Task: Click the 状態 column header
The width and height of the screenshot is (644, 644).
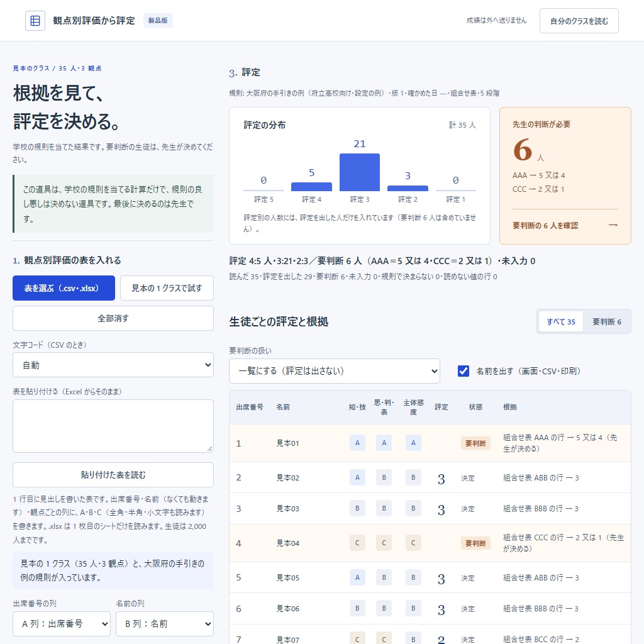Action: coord(475,407)
